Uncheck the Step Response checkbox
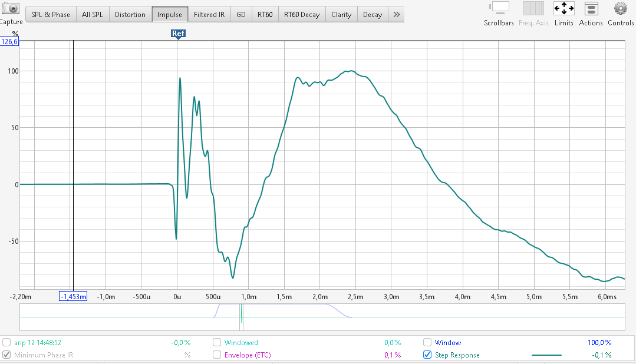This screenshot has height=364, width=636. tap(427, 355)
